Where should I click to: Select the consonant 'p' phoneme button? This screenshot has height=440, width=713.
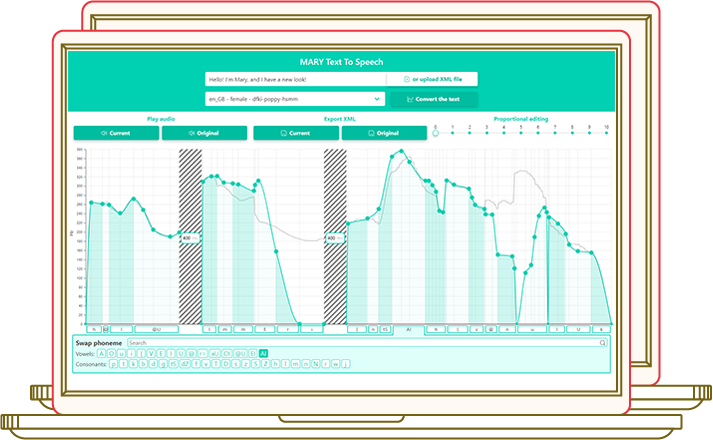pyautogui.click(x=113, y=365)
